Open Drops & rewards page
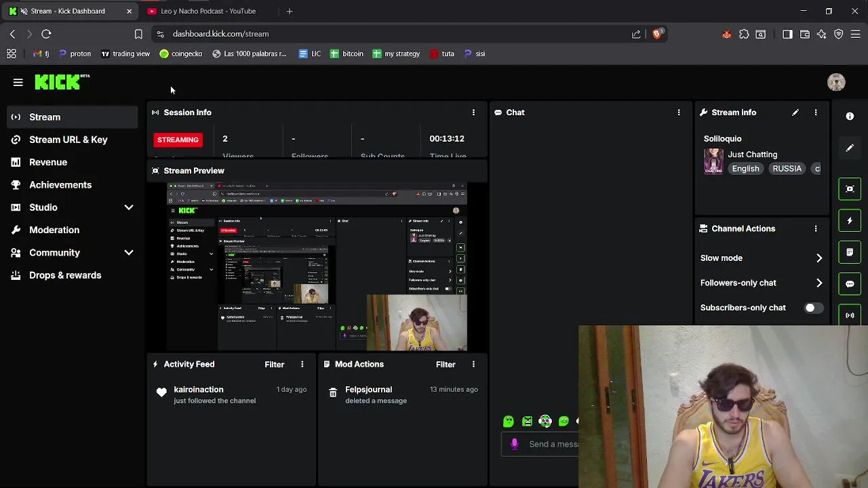 (73, 275)
